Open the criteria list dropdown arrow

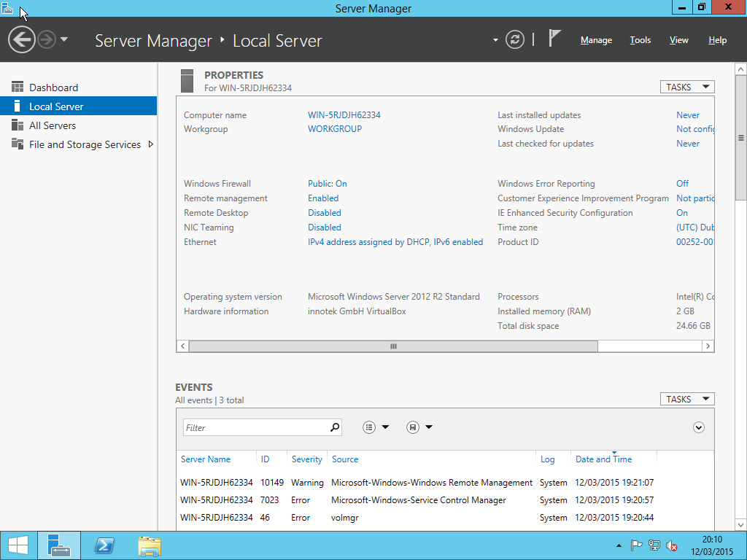tap(385, 427)
